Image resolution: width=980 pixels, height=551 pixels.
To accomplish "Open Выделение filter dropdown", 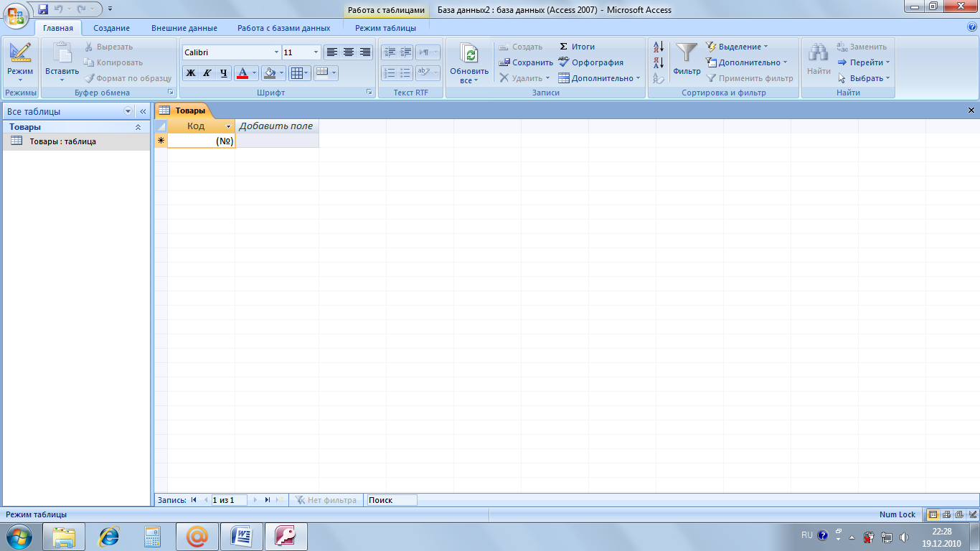I will click(x=737, y=47).
